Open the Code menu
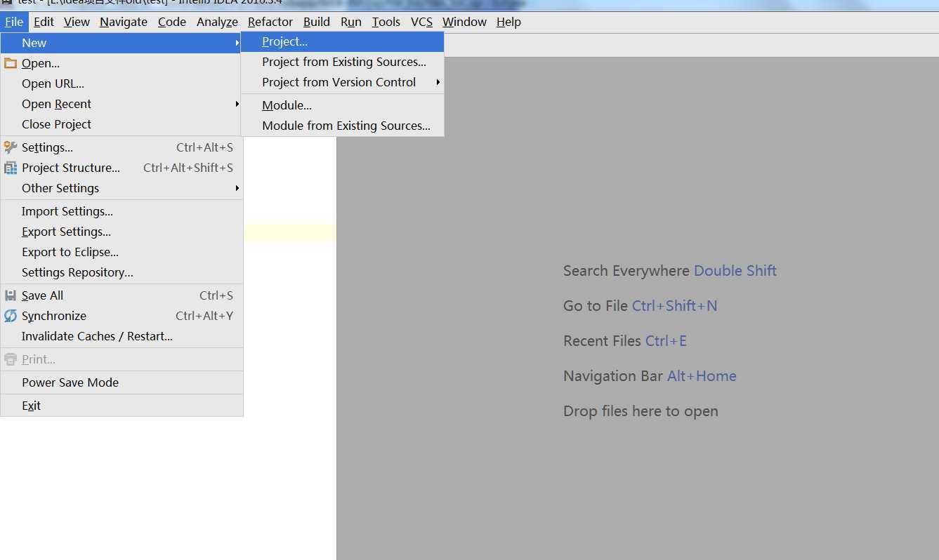This screenshot has height=560, width=939. (x=172, y=22)
